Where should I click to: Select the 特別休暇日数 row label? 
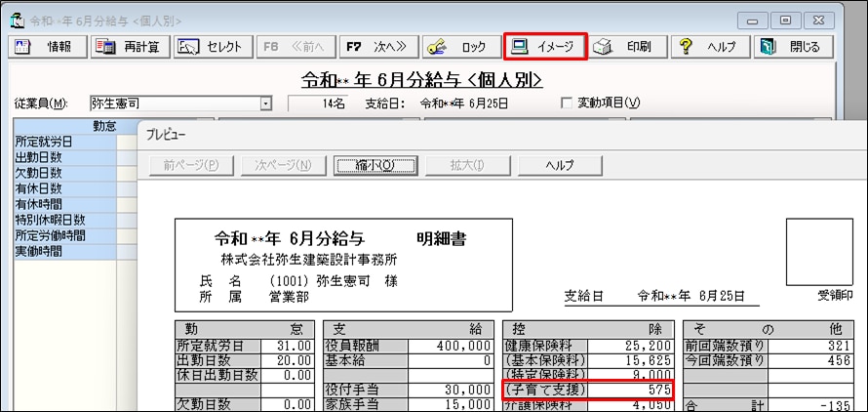coord(65,220)
